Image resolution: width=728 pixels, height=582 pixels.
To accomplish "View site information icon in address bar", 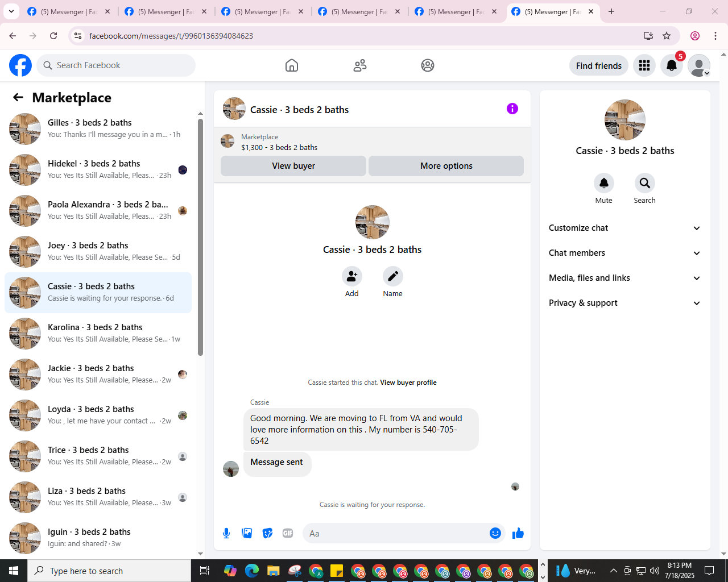I will coord(78,36).
